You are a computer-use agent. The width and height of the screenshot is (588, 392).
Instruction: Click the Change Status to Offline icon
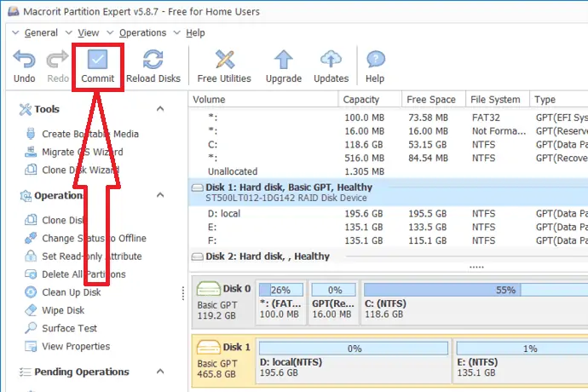[31, 238]
